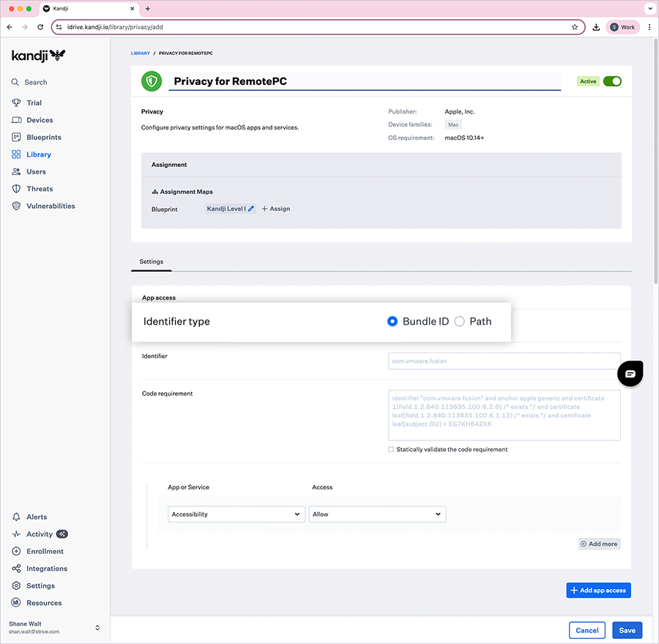Click the pencil icon beside Kandji Level I
This screenshot has height=644, width=659.
point(251,209)
